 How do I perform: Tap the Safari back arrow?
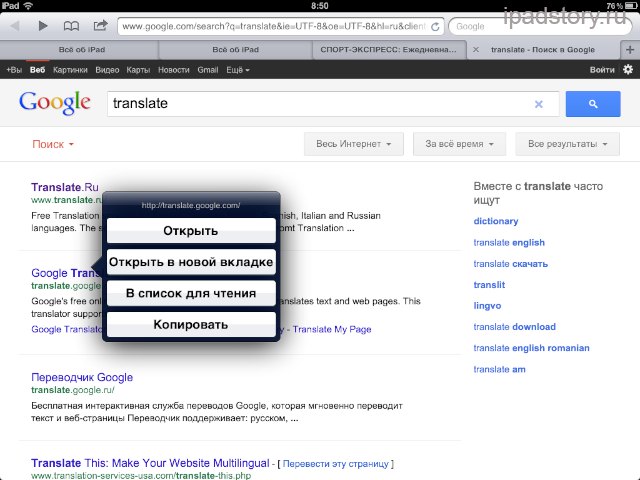pyautogui.click(x=16, y=26)
